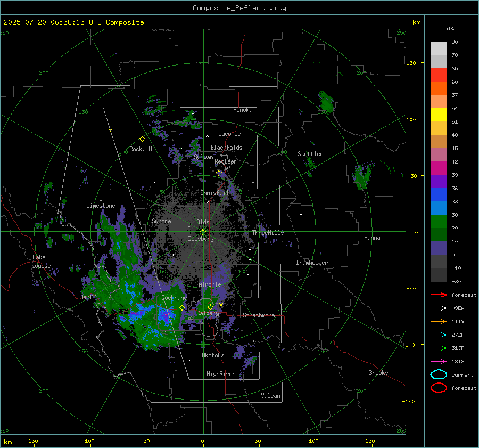Select the Okotoks label

213,355
